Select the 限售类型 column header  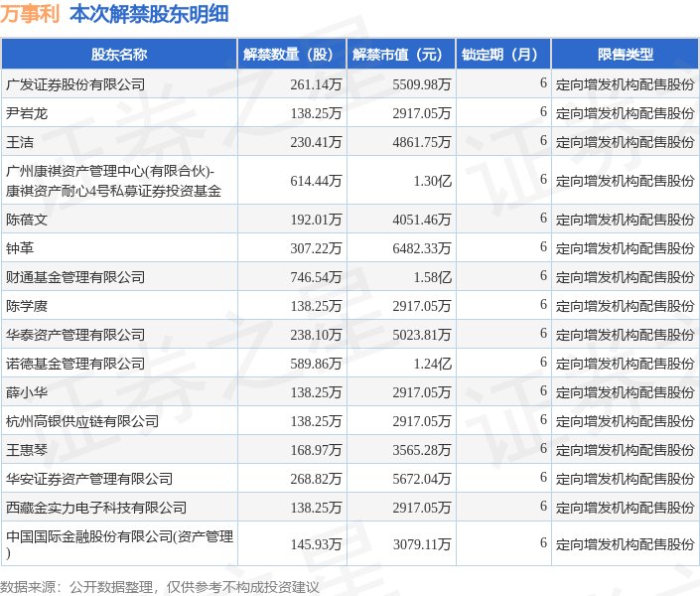(625, 55)
